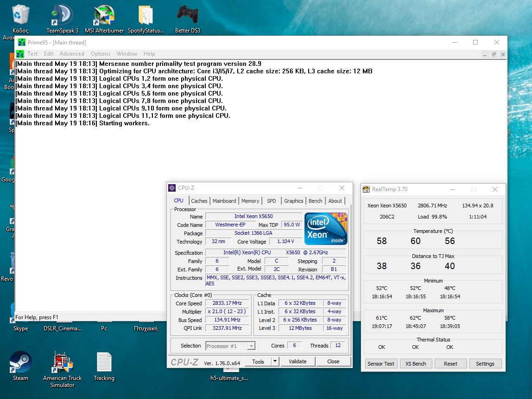Image resolution: width=532 pixels, height=399 pixels.
Task: Select the Steam desktop shortcut
Action: 20,362
